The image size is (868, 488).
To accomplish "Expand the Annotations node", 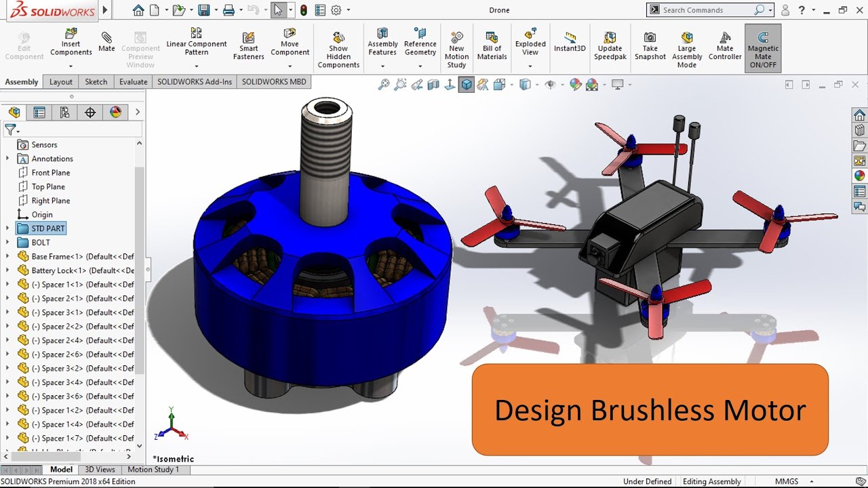I will pos(7,159).
